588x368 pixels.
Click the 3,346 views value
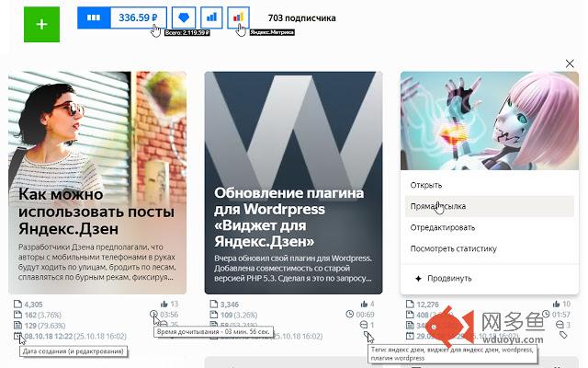(x=230, y=305)
